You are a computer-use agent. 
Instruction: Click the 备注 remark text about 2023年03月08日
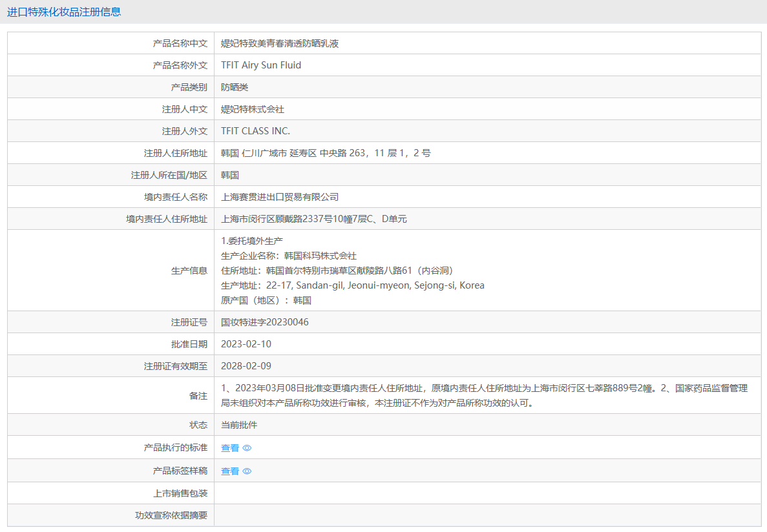tap(484, 396)
